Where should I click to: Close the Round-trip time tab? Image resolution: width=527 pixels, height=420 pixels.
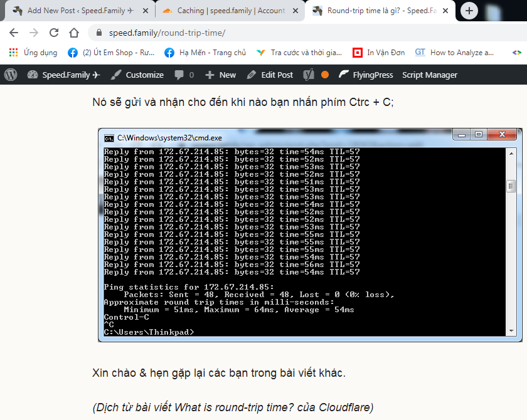447,11
